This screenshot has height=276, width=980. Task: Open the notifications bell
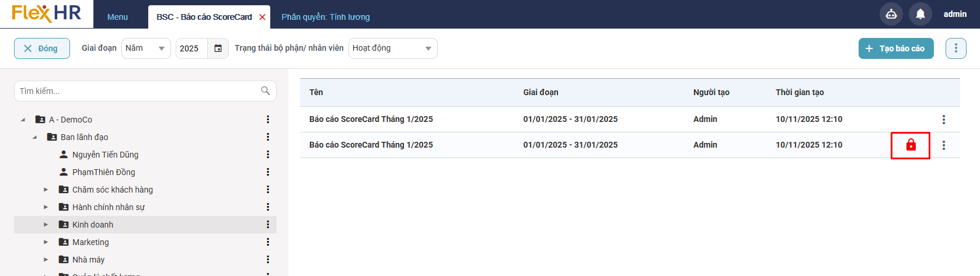tap(920, 14)
